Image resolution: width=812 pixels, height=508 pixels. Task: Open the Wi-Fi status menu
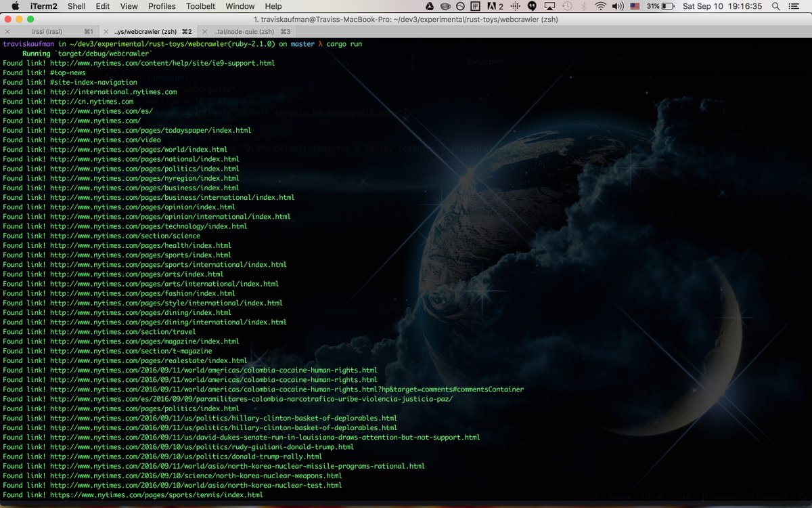[600, 6]
